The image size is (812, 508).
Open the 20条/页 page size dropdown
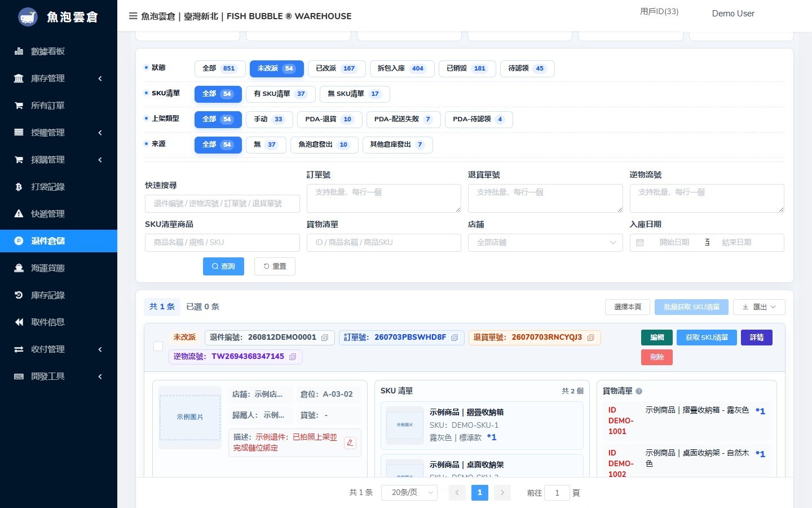click(410, 493)
